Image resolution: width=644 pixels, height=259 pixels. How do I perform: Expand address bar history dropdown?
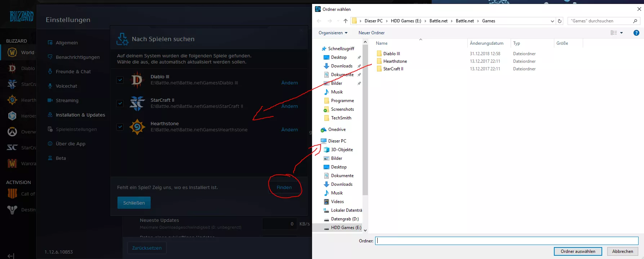click(x=552, y=21)
